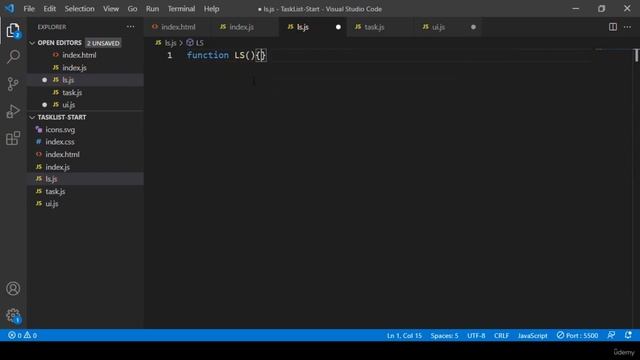Open icons.svg in the TASKLIST-START folder
Screen dimensions: 640x360
click(x=85, y=130)
